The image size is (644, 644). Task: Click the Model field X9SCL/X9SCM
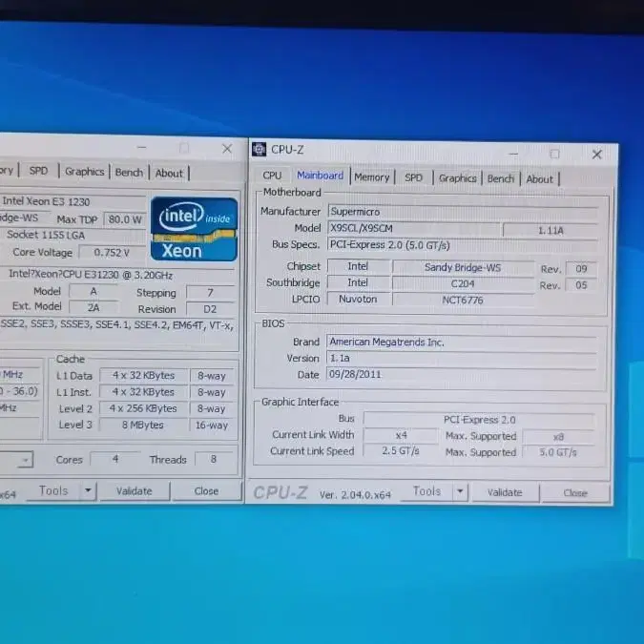pyautogui.click(x=414, y=228)
